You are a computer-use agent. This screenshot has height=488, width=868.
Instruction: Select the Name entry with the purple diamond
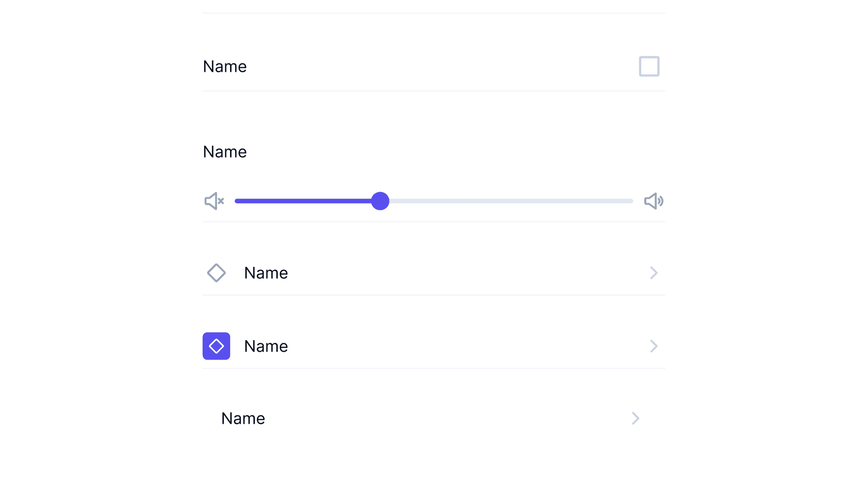(266, 346)
